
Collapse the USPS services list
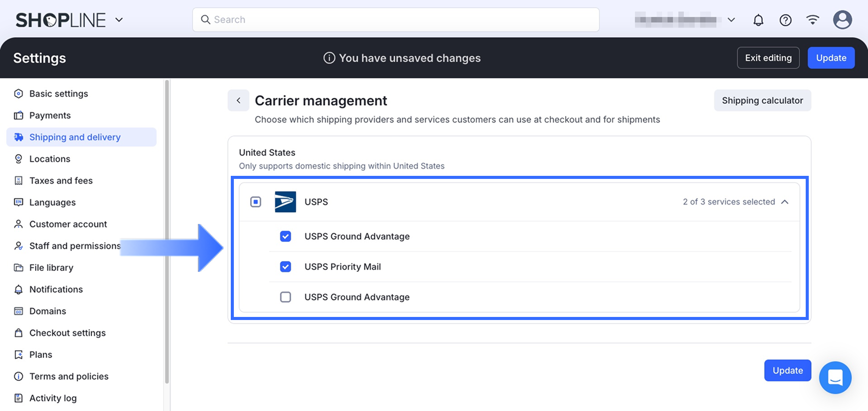[x=785, y=202]
